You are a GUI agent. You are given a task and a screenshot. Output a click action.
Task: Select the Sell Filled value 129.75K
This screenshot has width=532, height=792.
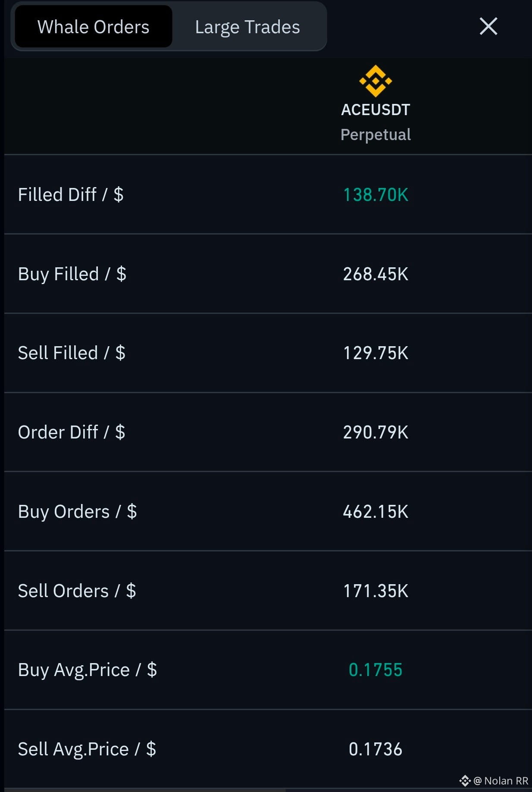376,353
